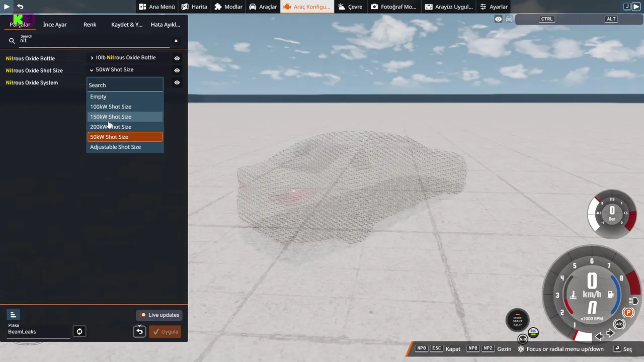Screen dimensions: 644x362
Task: Click the Nitrous Oxide System label
Action: pos(32,82)
